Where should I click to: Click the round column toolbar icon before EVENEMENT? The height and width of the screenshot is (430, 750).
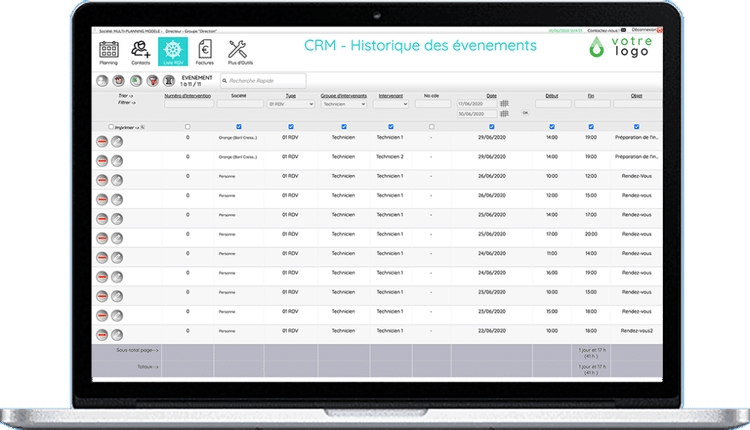[x=169, y=81]
